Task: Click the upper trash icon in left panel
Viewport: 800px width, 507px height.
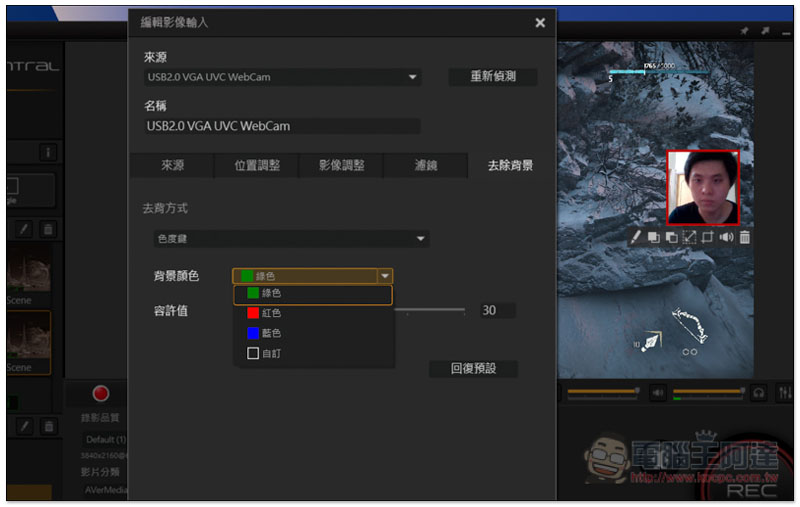Action: (x=48, y=230)
